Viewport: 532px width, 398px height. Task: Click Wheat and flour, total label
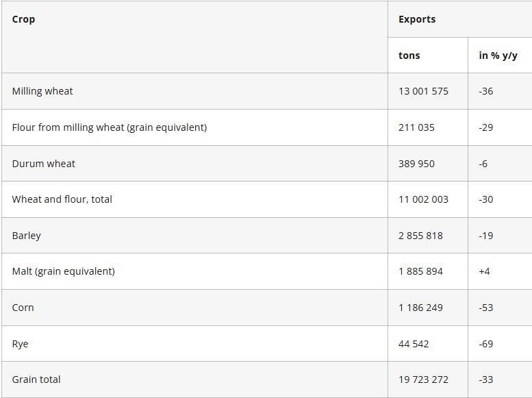coord(62,199)
